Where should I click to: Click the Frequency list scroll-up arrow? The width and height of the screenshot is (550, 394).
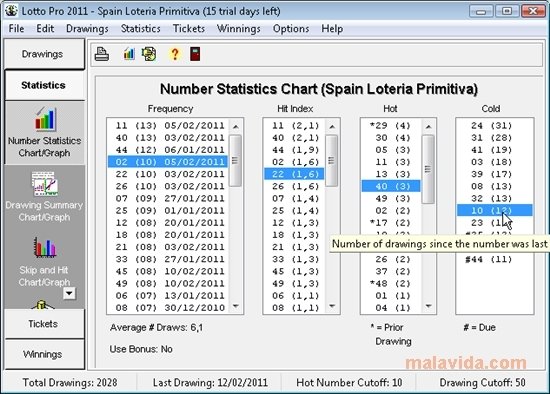point(236,126)
